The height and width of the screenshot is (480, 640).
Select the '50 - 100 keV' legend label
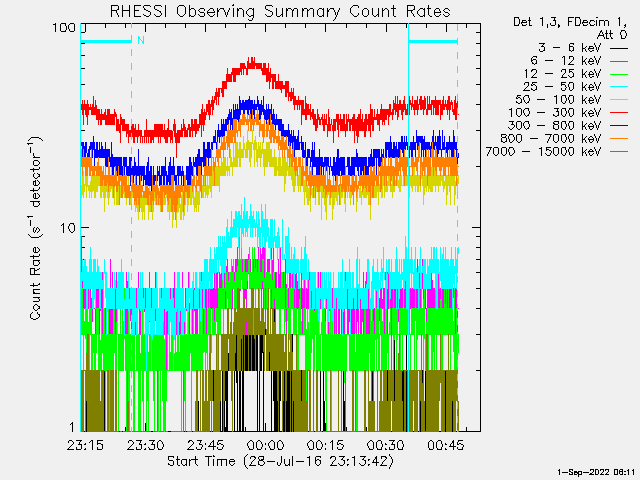click(x=558, y=100)
